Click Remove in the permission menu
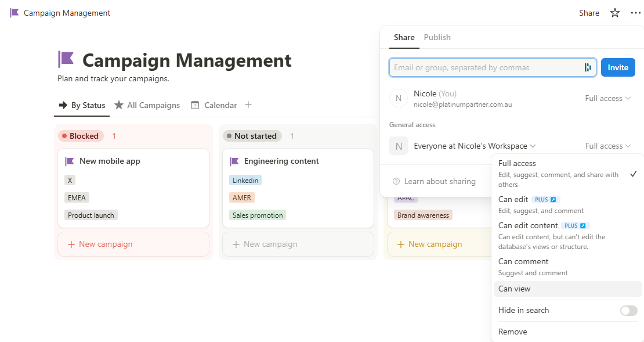The width and height of the screenshot is (644, 342). click(x=567, y=332)
